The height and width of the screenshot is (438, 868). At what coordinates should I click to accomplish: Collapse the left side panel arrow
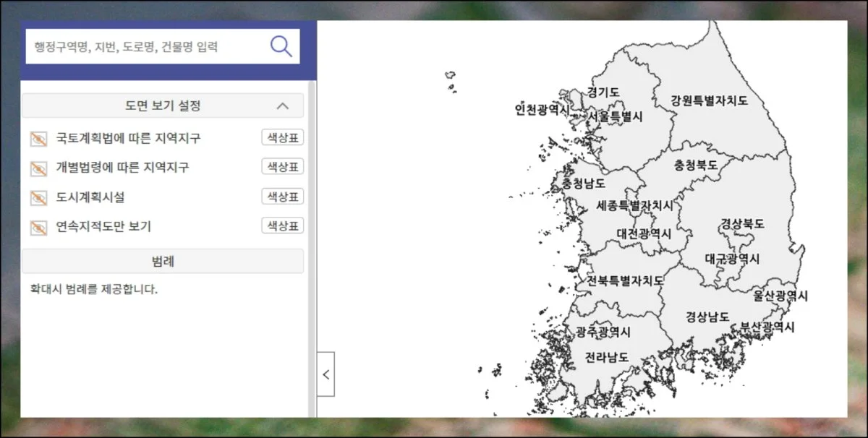pyautogui.click(x=325, y=374)
